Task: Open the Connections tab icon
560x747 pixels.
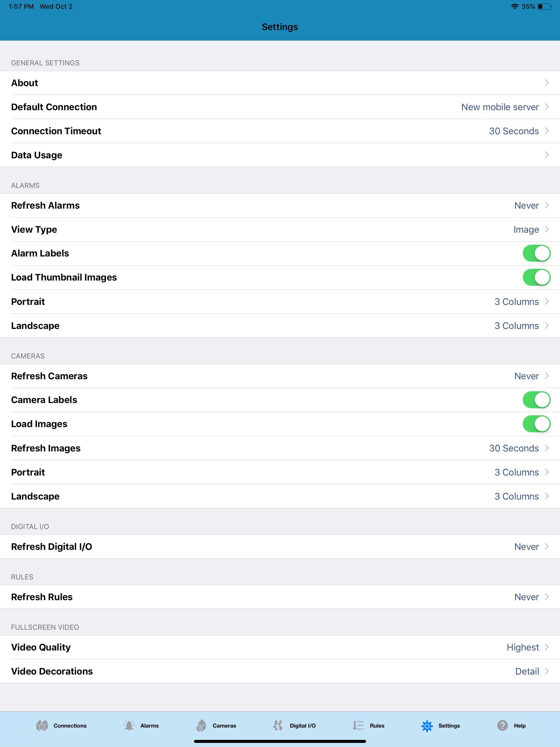Action: (x=42, y=725)
